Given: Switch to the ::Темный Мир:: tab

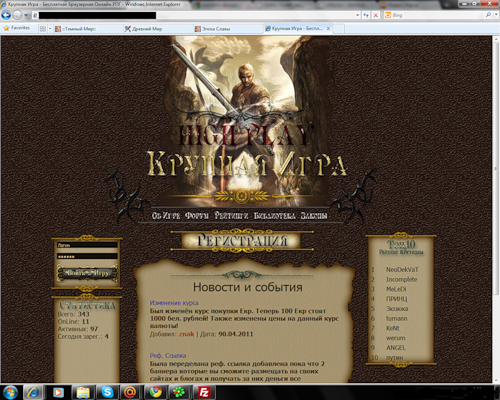Looking at the screenshot, I should tap(86, 29).
